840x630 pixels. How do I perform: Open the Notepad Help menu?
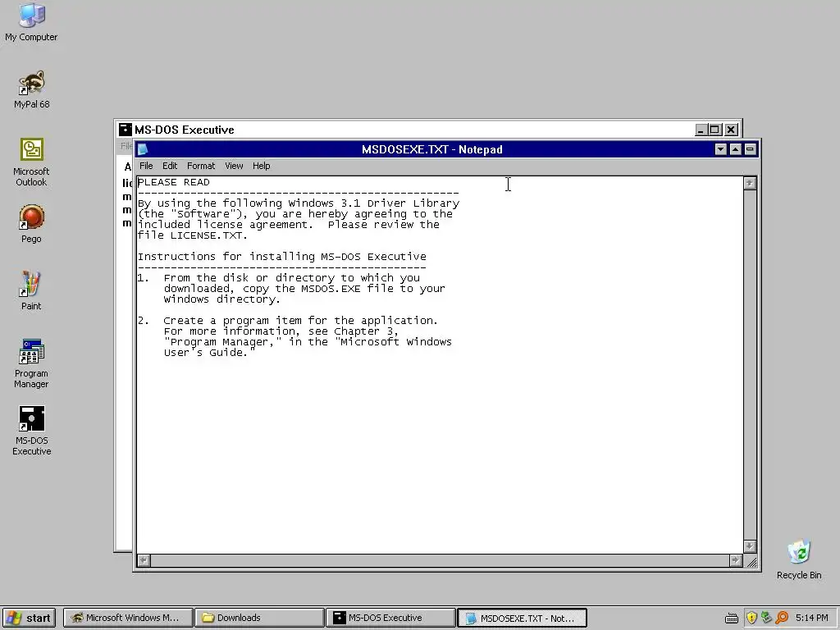tap(262, 166)
